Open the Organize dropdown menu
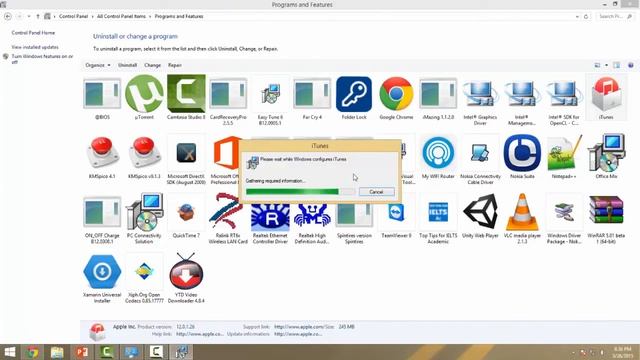This screenshot has height=360, width=640. (x=98, y=65)
